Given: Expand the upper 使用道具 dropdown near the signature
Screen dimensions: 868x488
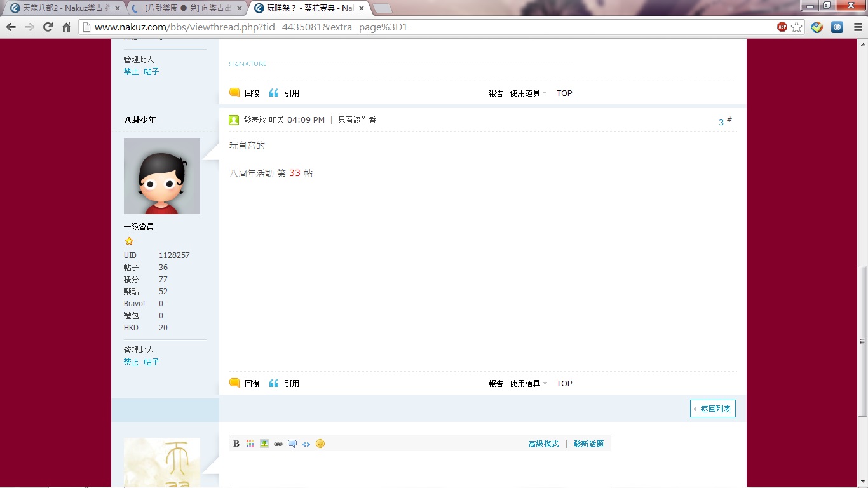Looking at the screenshot, I should [528, 93].
